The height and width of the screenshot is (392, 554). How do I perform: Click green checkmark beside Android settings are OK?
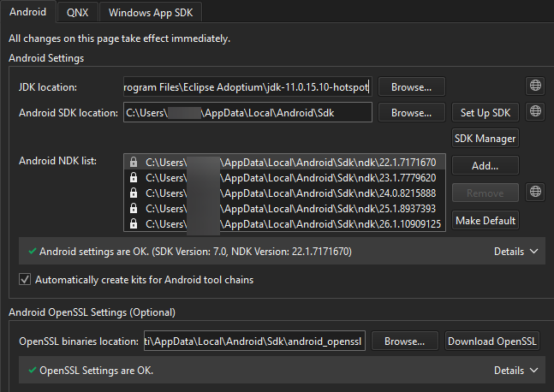[x=32, y=252]
